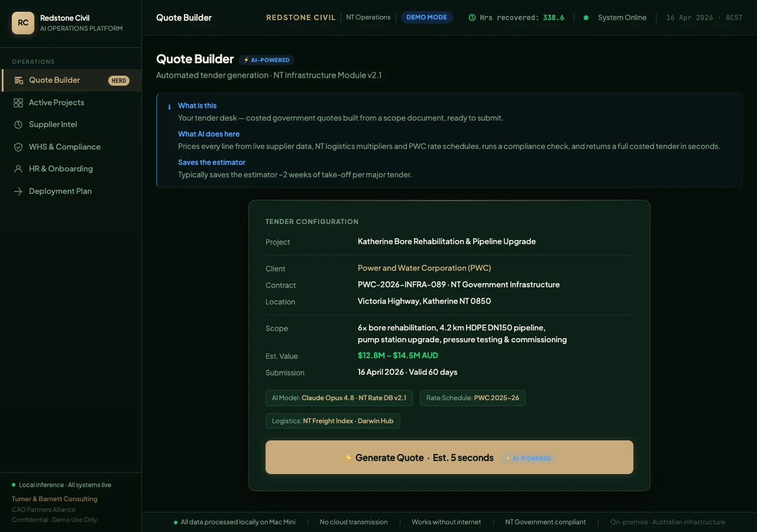
Task: Click the Hrs recovered 338.6 value
Action: [x=554, y=18]
